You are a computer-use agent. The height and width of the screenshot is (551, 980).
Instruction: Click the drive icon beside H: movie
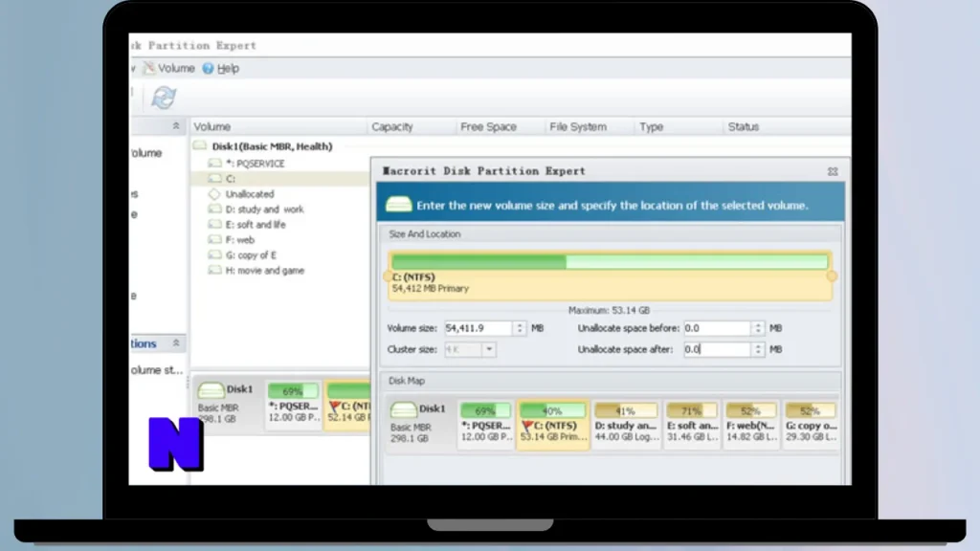[214, 270]
